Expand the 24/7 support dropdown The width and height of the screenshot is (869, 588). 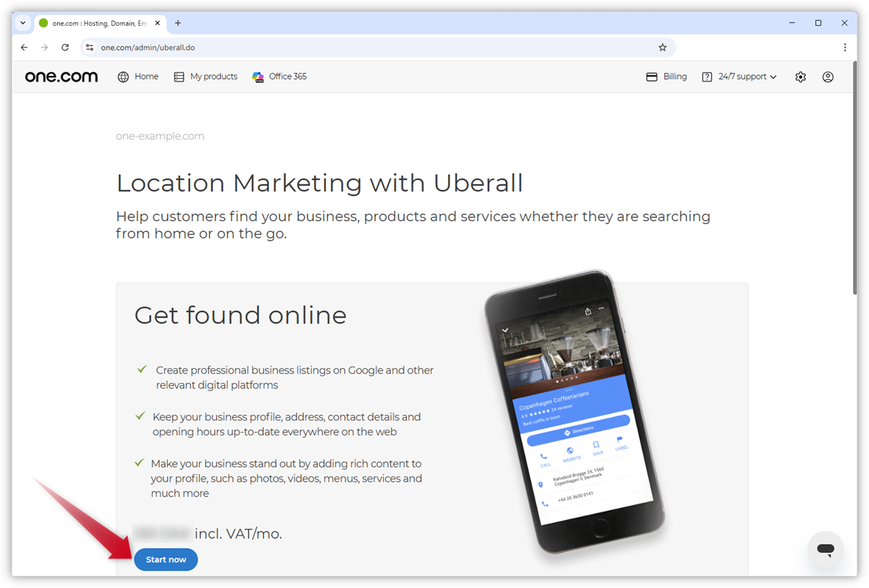coord(738,76)
